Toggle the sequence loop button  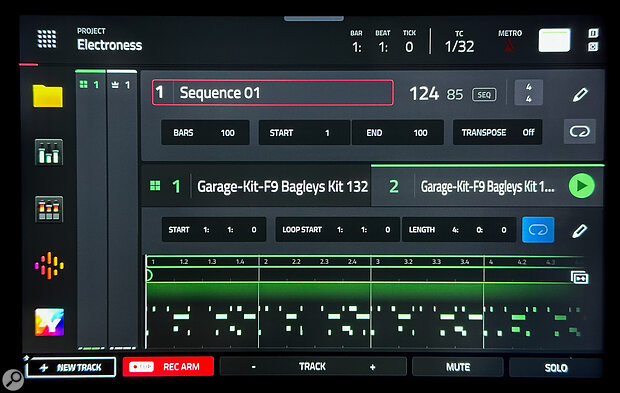click(580, 131)
